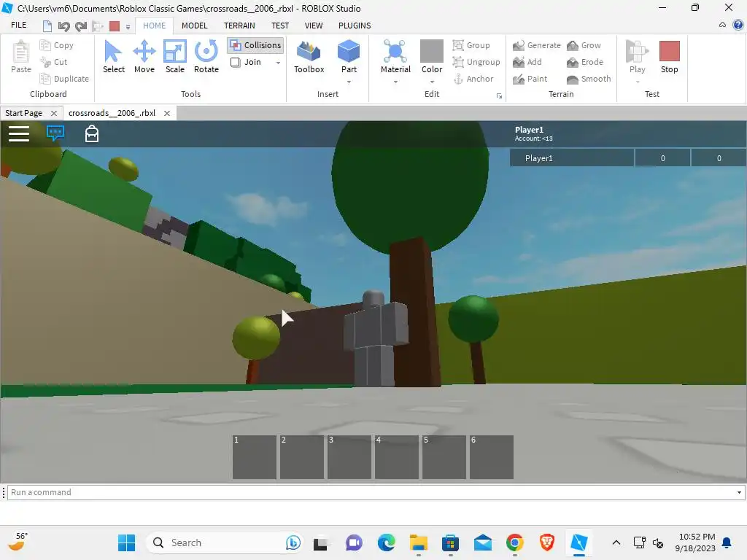Screen dimensions: 747x560
Task: Enable the Join checkbox
Action: click(x=235, y=62)
